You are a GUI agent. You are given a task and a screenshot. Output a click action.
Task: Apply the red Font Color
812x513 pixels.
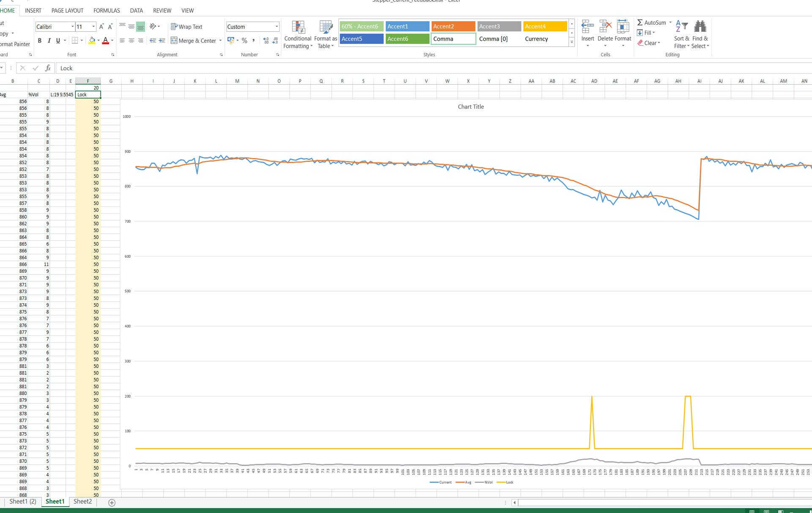click(x=106, y=41)
